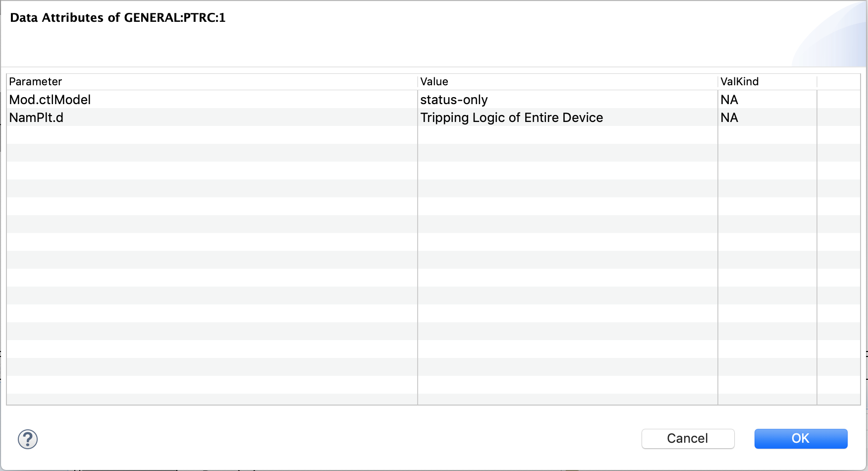This screenshot has height=471, width=868.
Task: Open ValKind NA cell for NamPlt.d
Action: pyautogui.click(x=729, y=118)
